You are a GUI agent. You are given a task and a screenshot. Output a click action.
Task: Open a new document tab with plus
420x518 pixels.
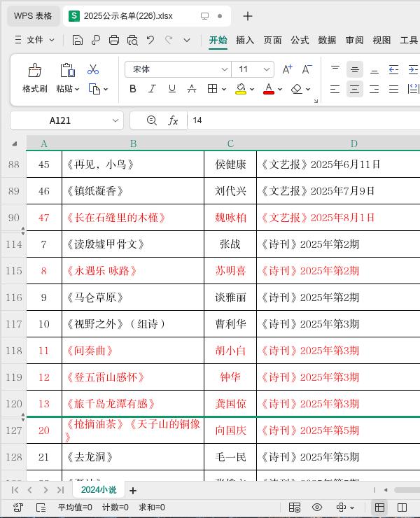point(248,16)
